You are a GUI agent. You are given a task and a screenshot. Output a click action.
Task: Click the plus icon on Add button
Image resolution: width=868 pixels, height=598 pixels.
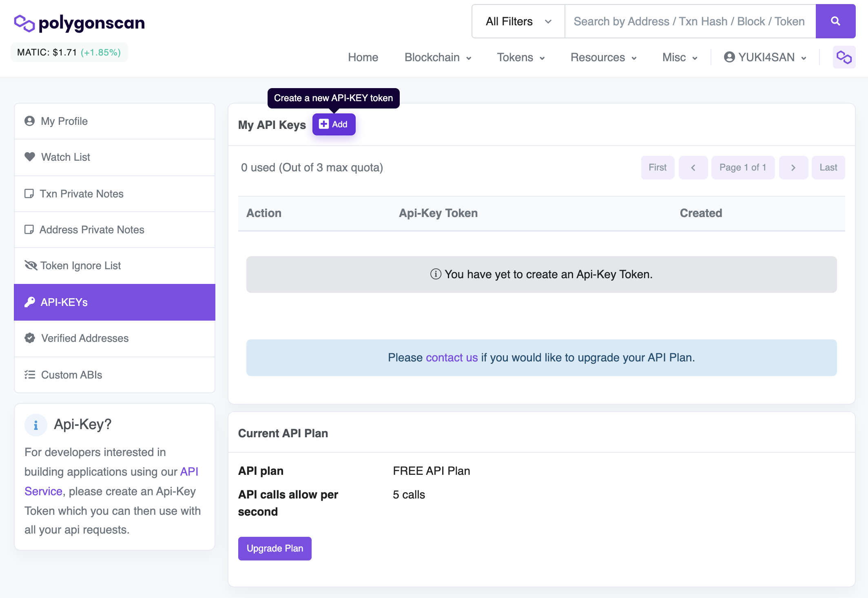point(324,124)
